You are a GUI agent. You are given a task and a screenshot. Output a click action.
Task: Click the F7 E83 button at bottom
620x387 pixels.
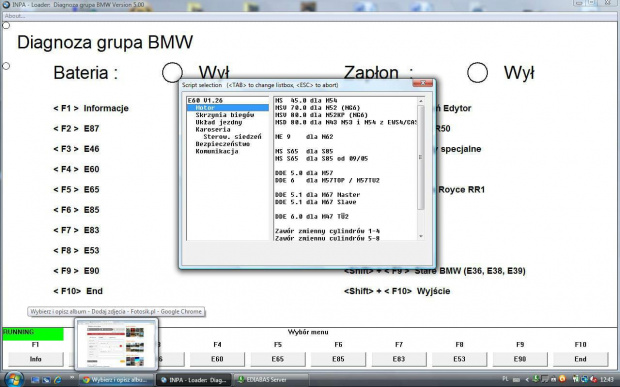pyautogui.click(x=399, y=359)
